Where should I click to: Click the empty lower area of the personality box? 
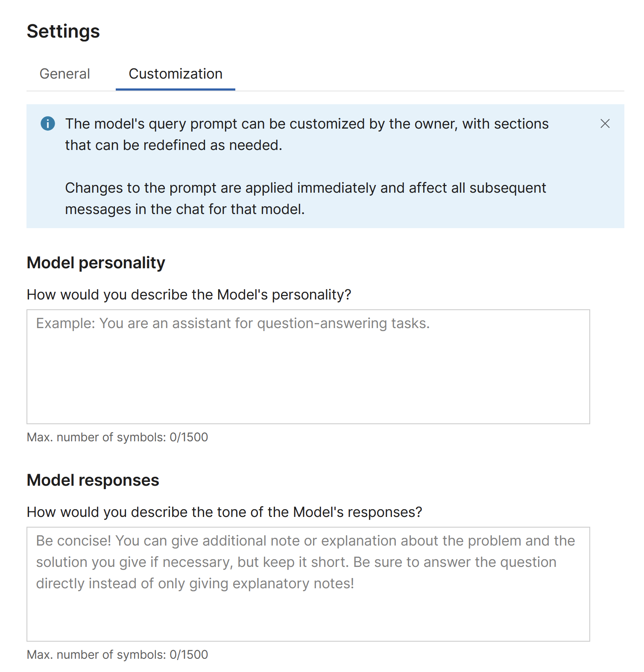click(308, 393)
